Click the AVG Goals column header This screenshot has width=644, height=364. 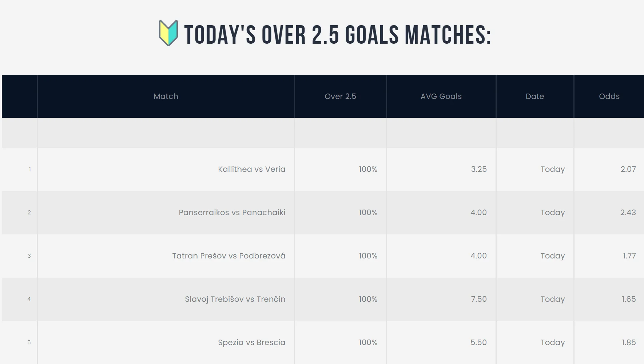(x=441, y=96)
